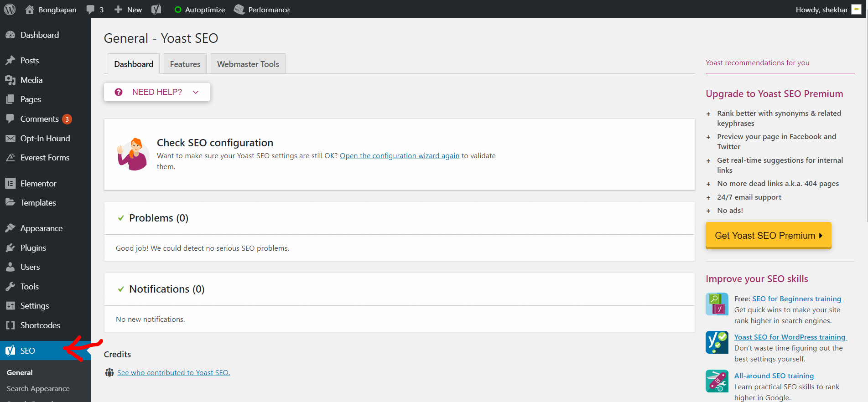The height and width of the screenshot is (402, 868).
Task: Click the Posts pin icon
Action: pos(10,61)
